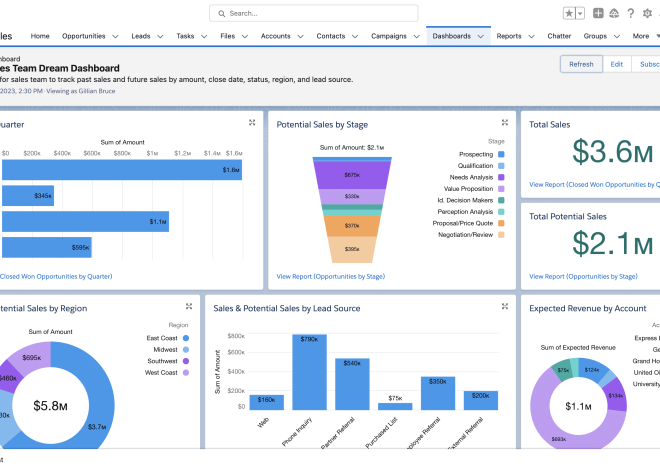Open the Help question mark icon
This screenshot has width=660, height=470.
pyautogui.click(x=631, y=13)
